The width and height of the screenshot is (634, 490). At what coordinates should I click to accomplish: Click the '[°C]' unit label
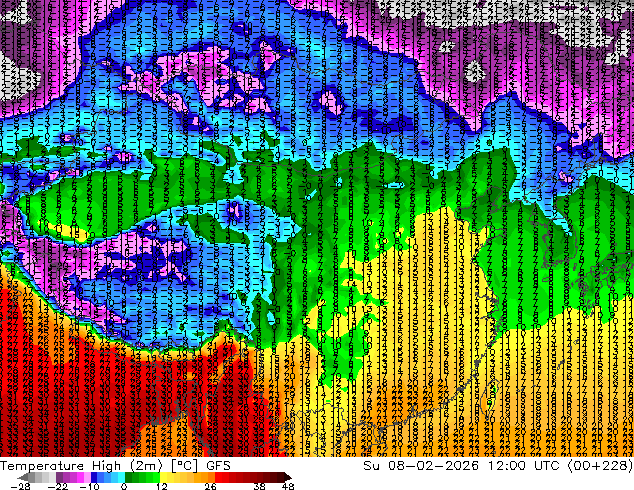[184, 466]
